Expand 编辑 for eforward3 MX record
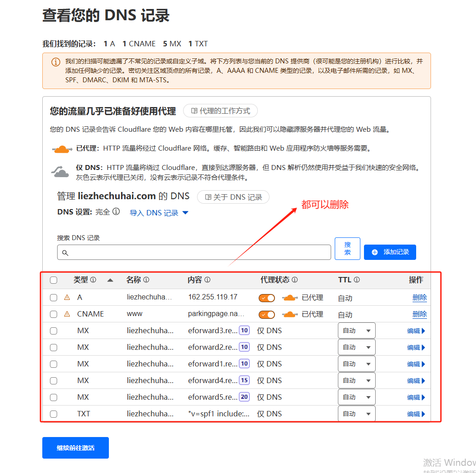 tap(416, 331)
